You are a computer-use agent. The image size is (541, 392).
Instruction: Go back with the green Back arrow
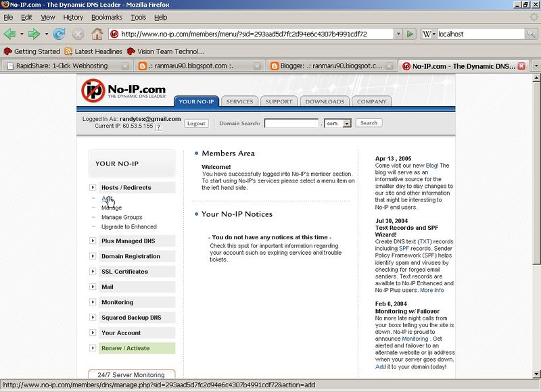9,34
